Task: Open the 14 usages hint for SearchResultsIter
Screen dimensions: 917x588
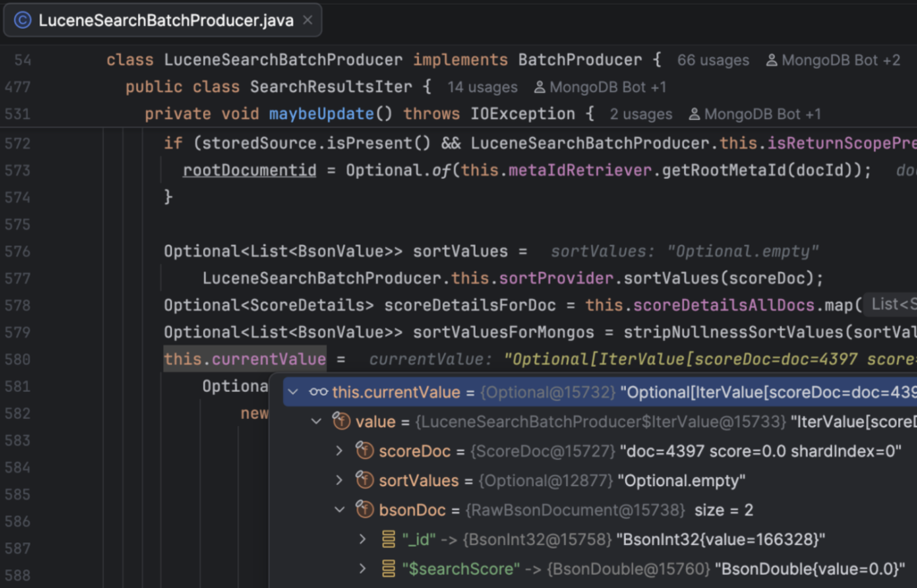Action: (483, 87)
